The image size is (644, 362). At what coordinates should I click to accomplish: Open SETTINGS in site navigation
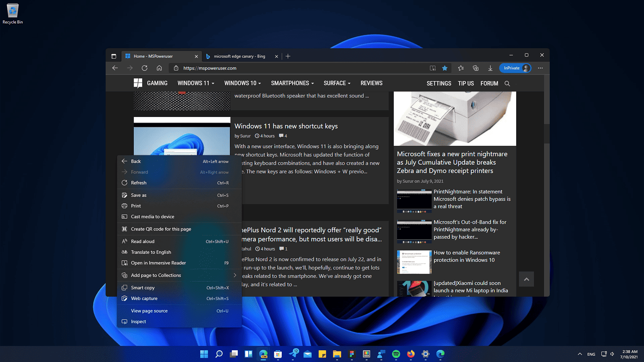(439, 83)
